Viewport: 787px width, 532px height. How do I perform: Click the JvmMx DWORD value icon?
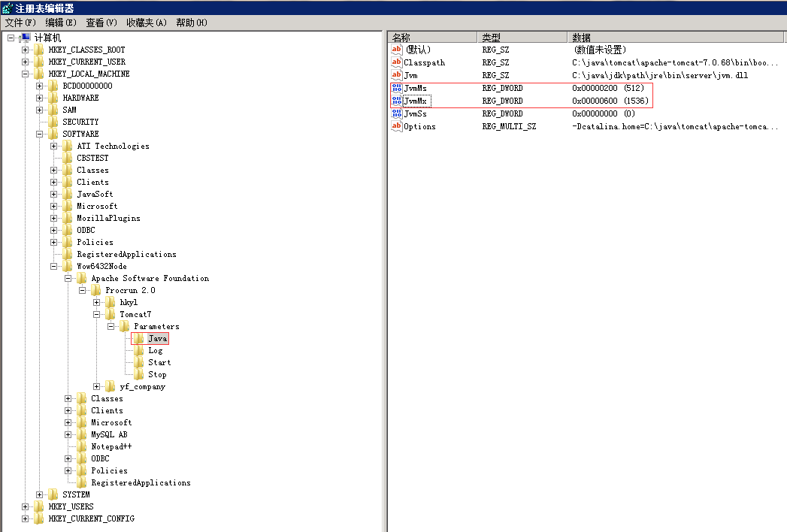click(397, 101)
